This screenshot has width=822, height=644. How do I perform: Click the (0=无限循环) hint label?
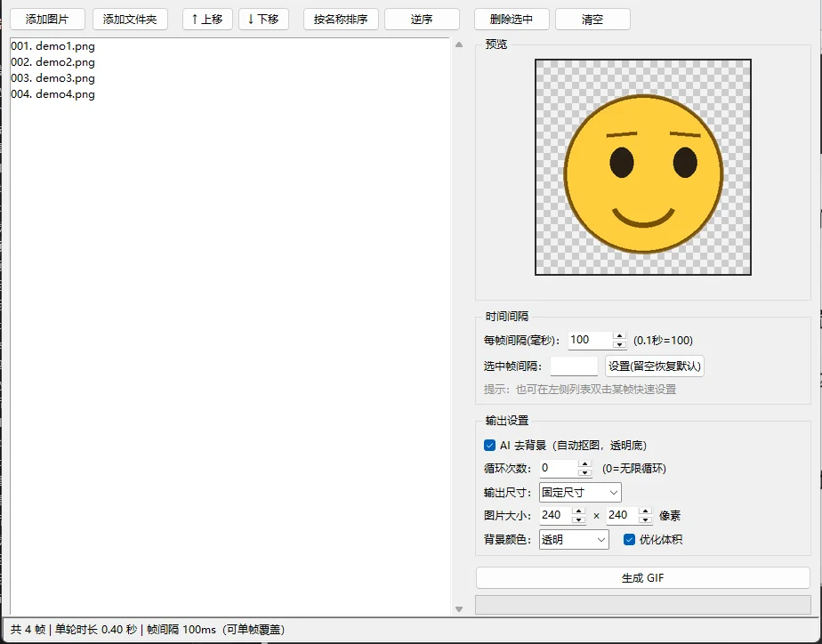pos(633,469)
